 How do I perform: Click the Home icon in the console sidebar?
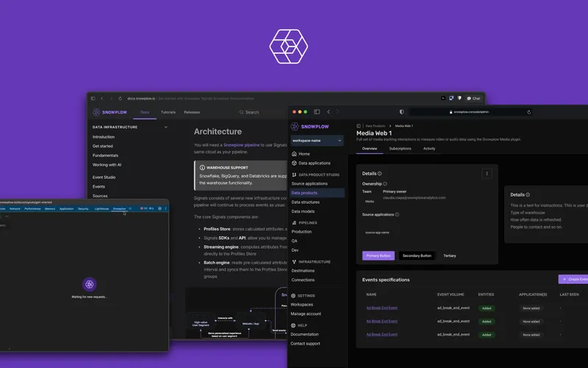click(x=294, y=154)
